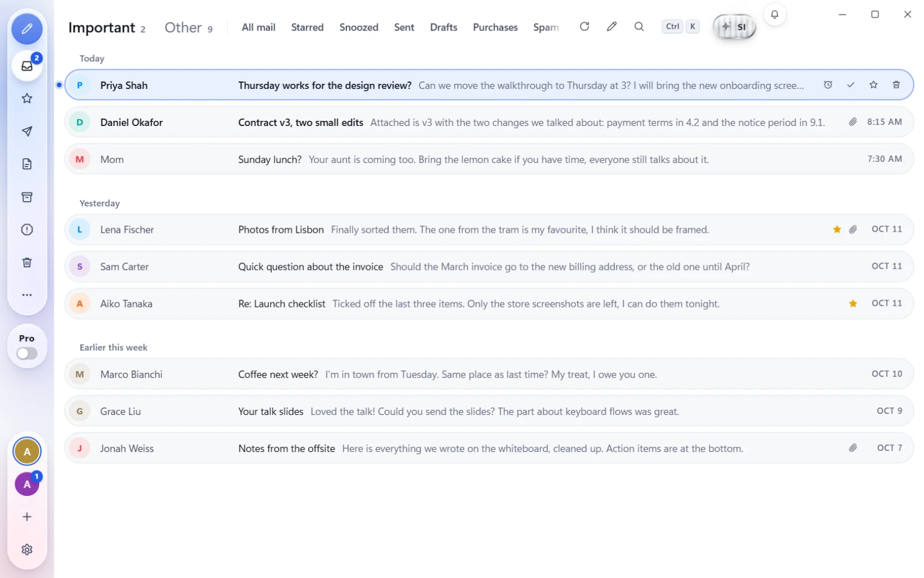Viewport: 924px width, 578px height.
Task: Refresh the mailbox
Action: (x=584, y=27)
